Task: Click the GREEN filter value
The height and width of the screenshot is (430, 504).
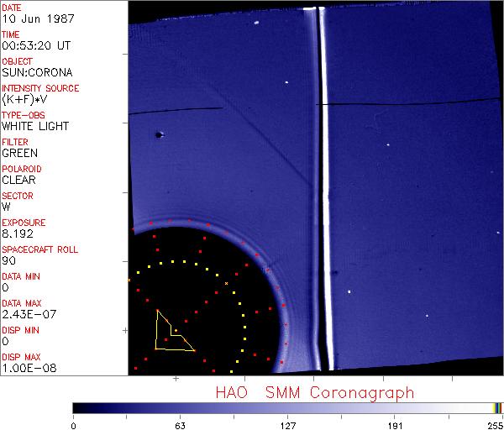Action: (x=19, y=153)
